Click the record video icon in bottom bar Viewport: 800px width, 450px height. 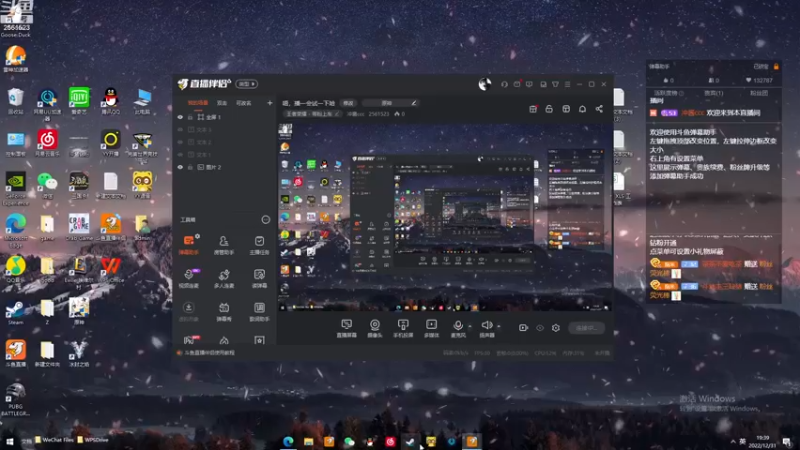(523, 328)
